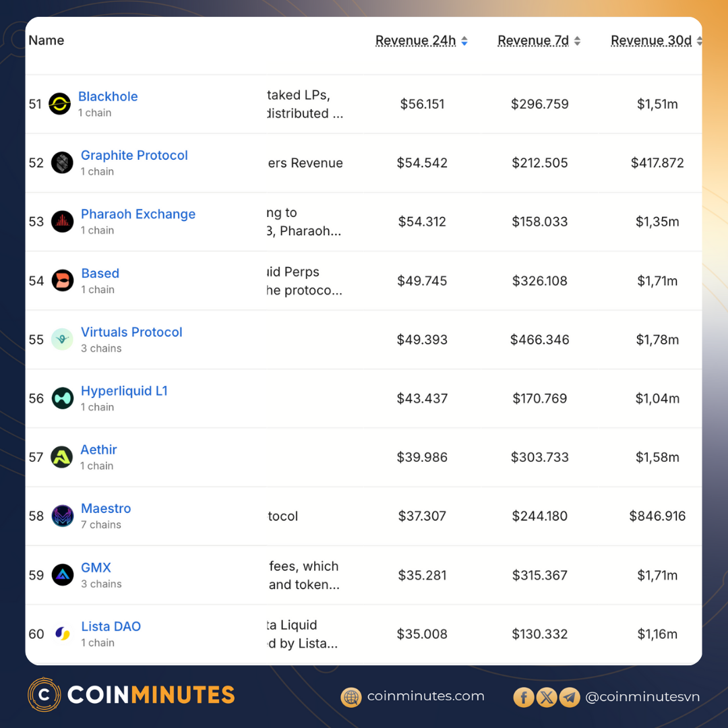Click the Maestro protocol logo
This screenshot has height=728, width=728.
62,516
